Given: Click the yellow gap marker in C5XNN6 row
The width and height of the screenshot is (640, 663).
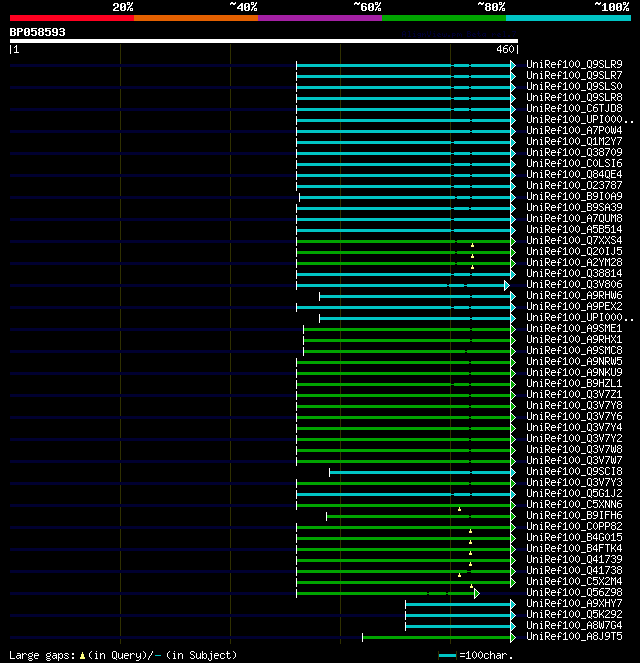Looking at the screenshot, I should coord(459,509).
